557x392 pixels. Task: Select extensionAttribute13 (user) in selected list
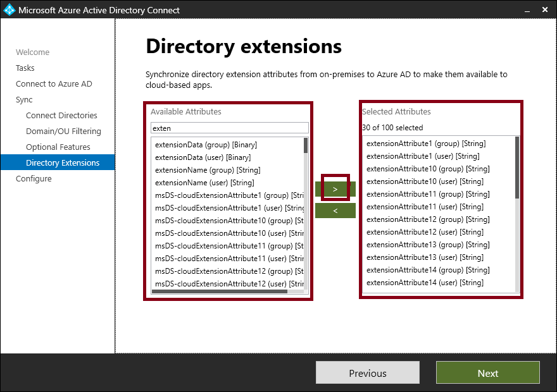(425, 257)
